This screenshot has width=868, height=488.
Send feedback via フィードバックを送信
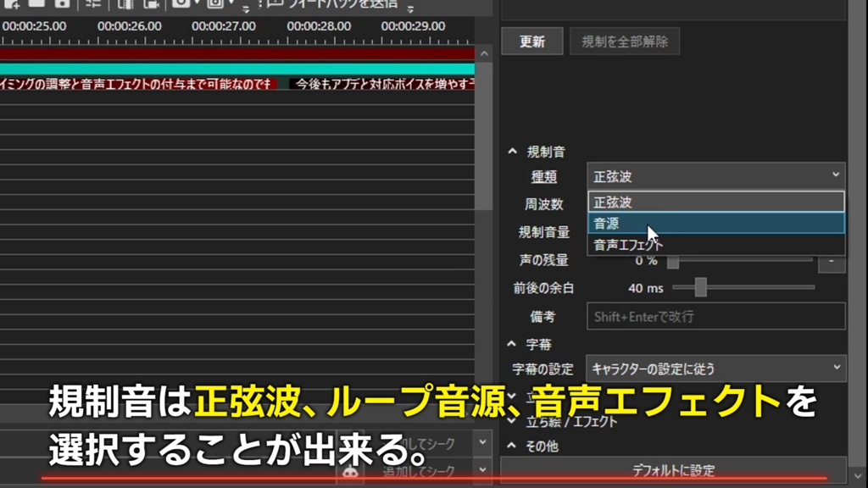pyautogui.click(x=332, y=4)
